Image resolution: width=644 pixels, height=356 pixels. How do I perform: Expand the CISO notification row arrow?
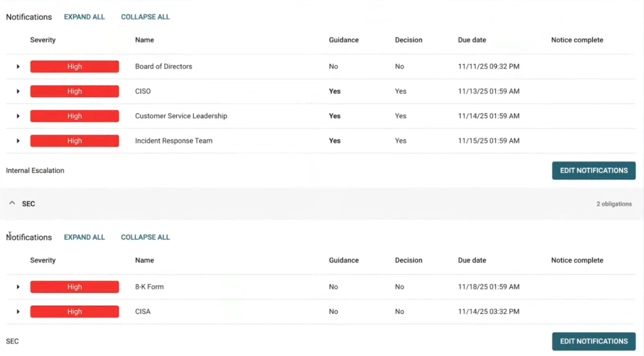point(18,91)
